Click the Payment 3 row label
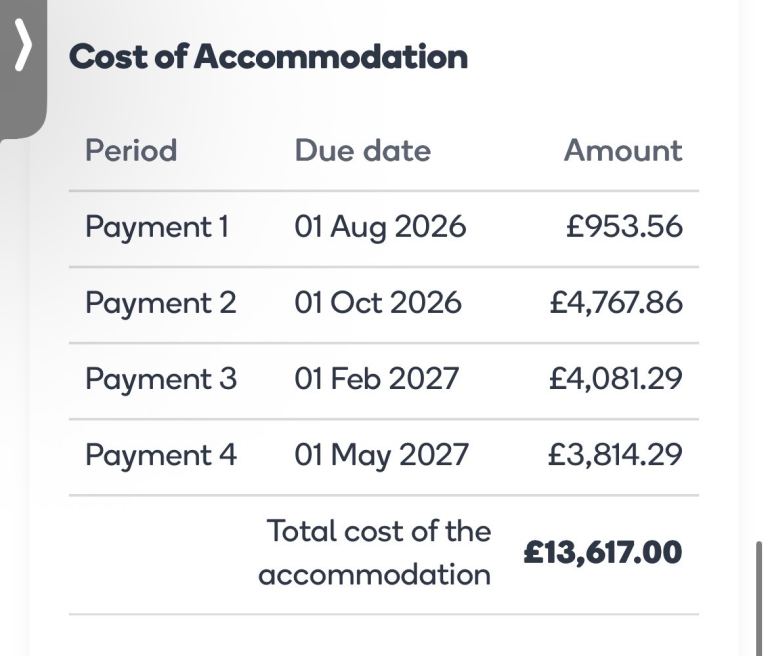 [161, 379]
